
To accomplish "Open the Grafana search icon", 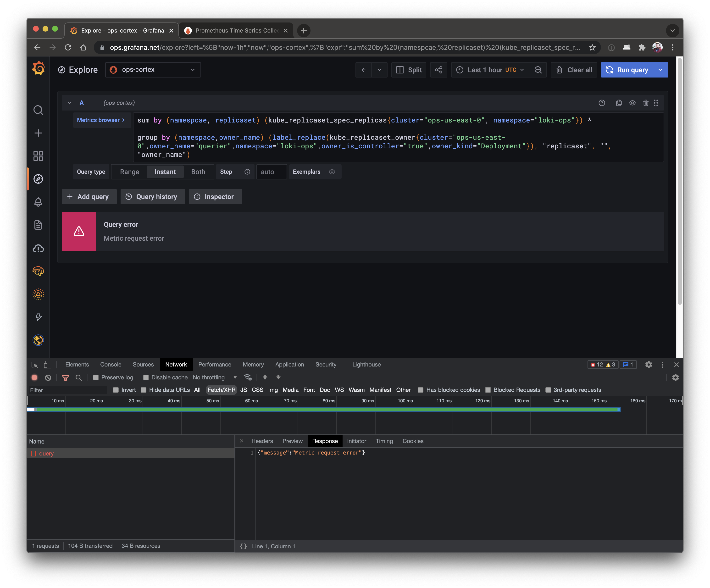I will [x=38, y=110].
